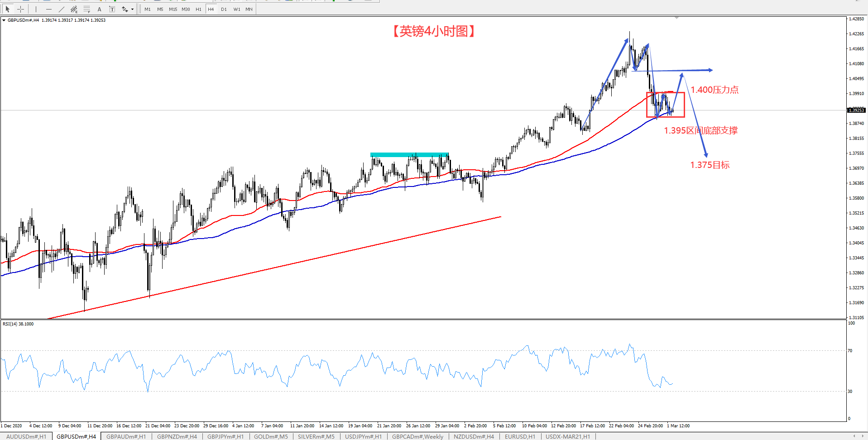This screenshot has height=440, width=868.
Task: Toggle the active H4 timeframe button
Action: pyautogui.click(x=211, y=9)
